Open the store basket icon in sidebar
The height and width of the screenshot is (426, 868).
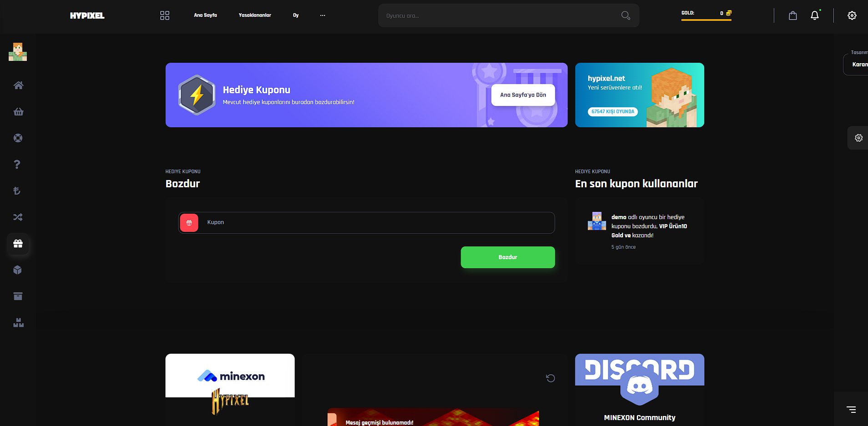point(18,112)
